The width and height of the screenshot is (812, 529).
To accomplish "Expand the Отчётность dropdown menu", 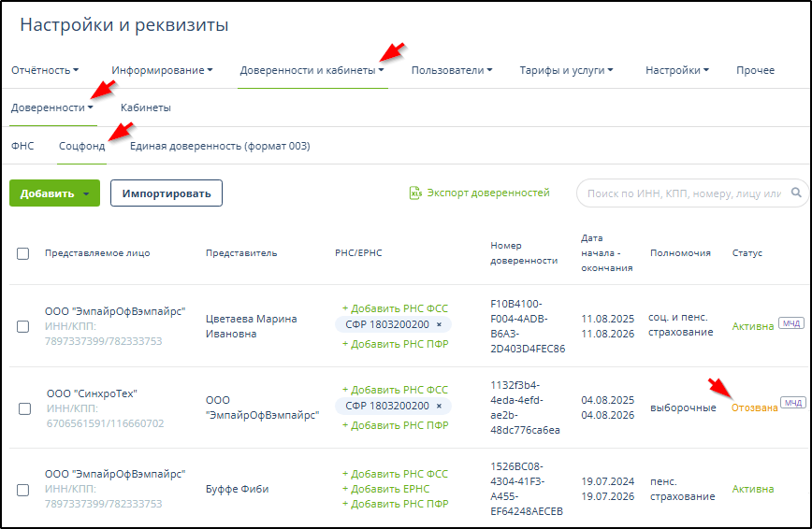I will point(45,70).
